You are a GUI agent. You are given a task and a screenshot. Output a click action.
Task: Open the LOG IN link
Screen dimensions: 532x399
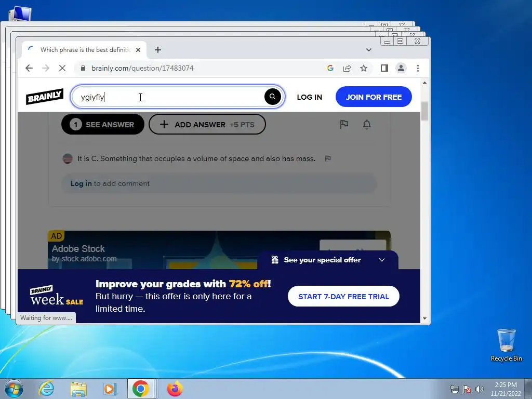coord(309,97)
